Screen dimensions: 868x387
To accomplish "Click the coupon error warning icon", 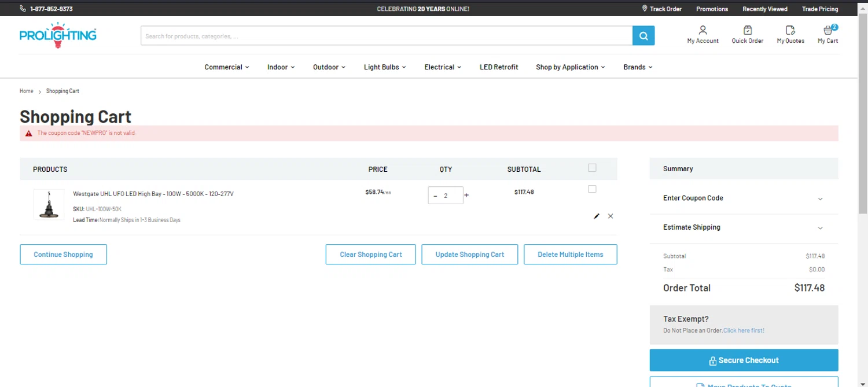I will pos(29,133).
